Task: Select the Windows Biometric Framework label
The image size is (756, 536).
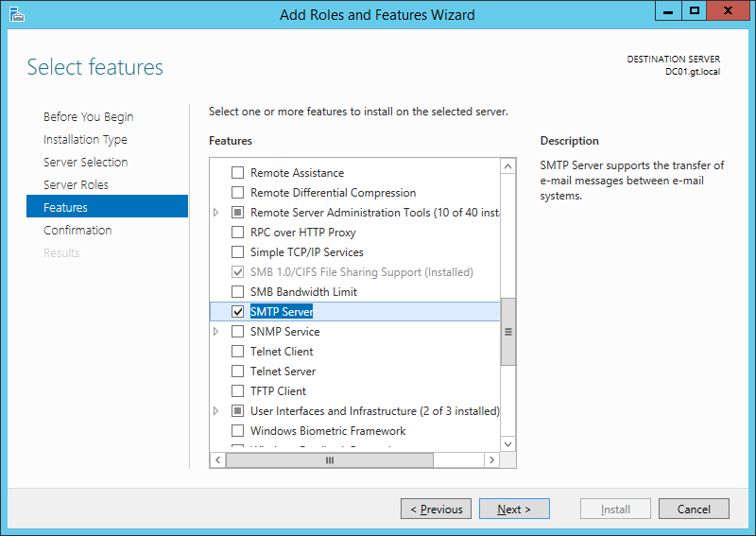Action: pyautogui.click(x=328, y=431)
